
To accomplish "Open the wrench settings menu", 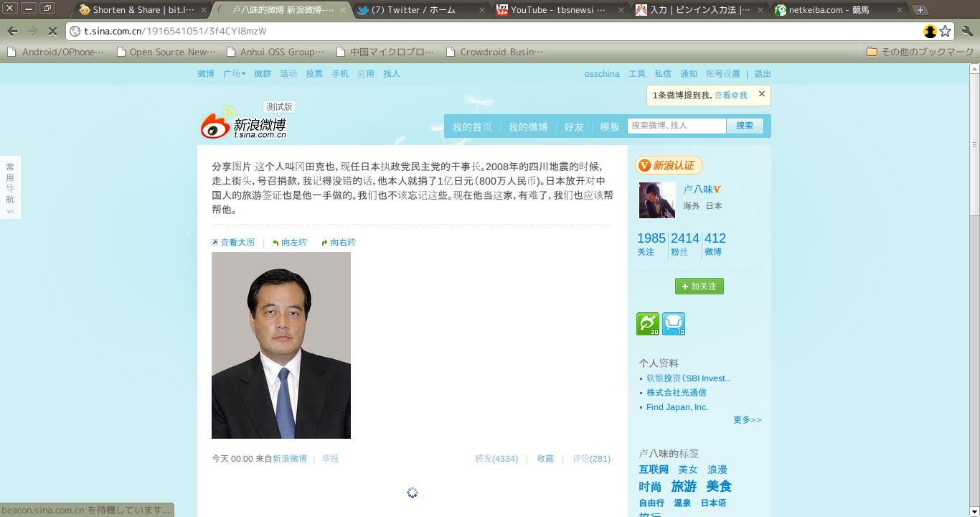I will point(967,31).
